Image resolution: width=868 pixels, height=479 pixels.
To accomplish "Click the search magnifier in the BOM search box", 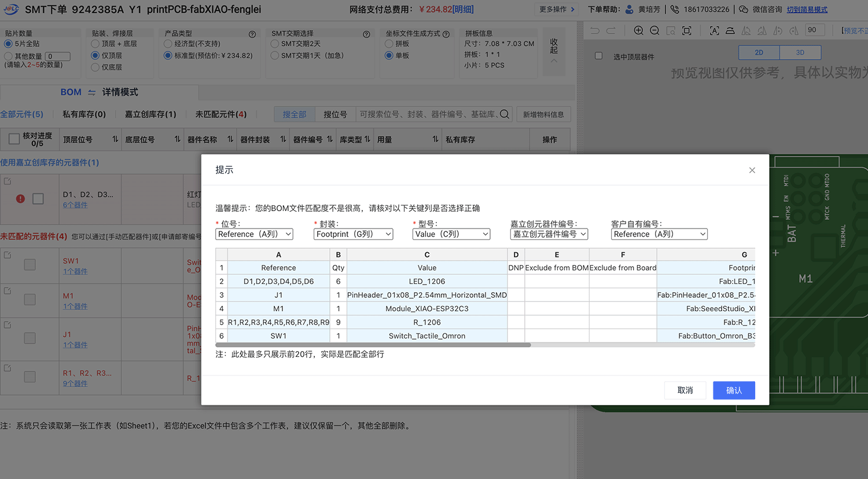I will tap(505, 114).
